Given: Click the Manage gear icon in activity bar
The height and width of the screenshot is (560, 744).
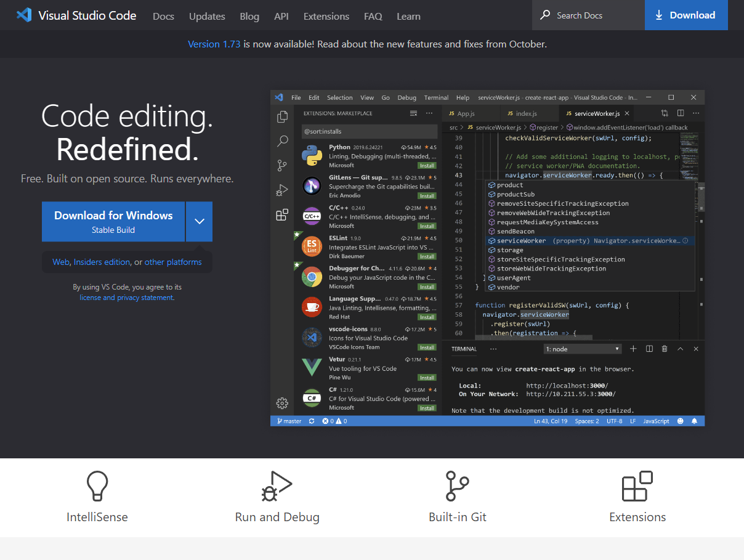Looking at the screenshot, I should [x=283, y=404].
